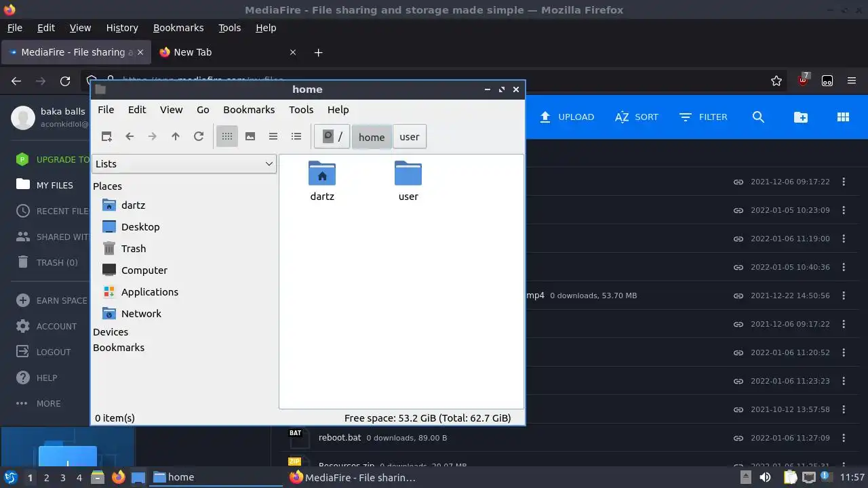Switch to thumbnail view mode
This screenshot has height=488, width=868.
250,136
